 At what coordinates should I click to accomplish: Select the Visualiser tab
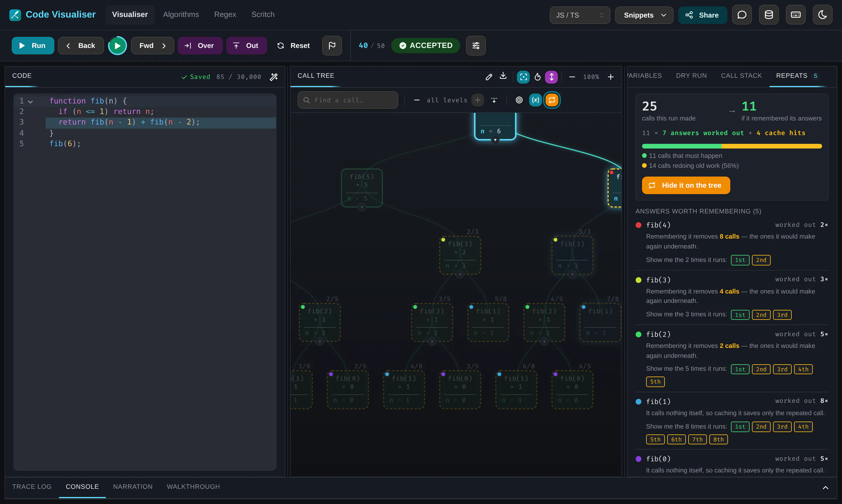coord(130,15)
